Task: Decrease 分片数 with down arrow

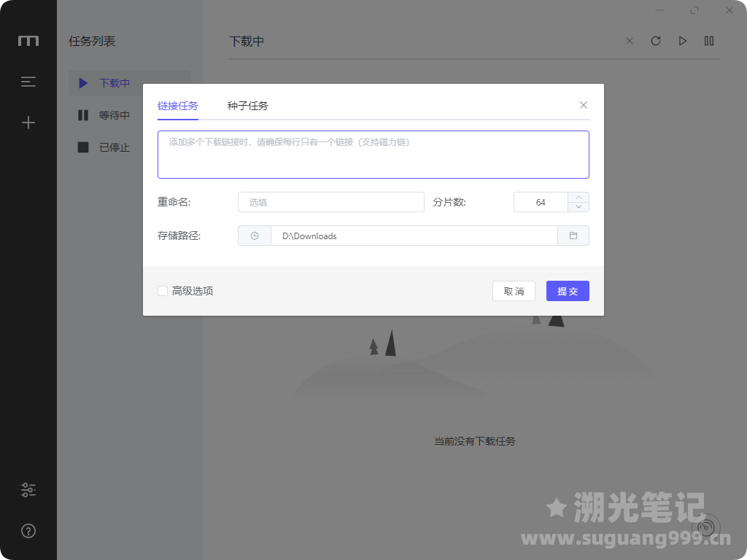Action: tap(578, 207)
